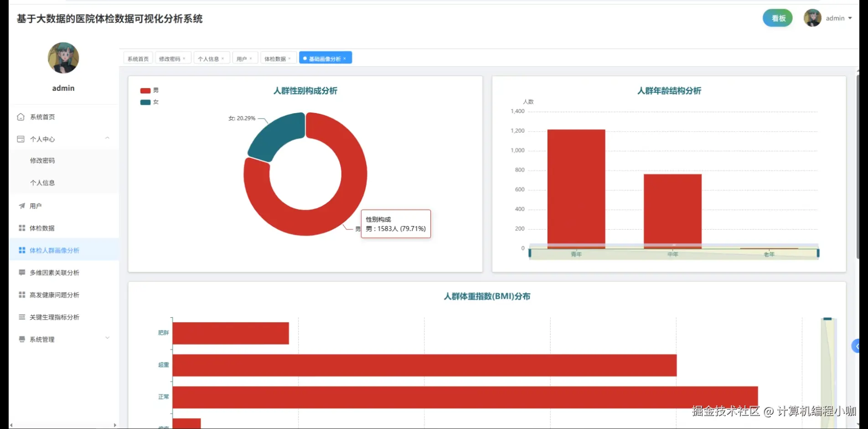Click the page vertical scrollbar
Viewport: 868px width, 429px height.
pyautogui.click(x=858, y=166)
